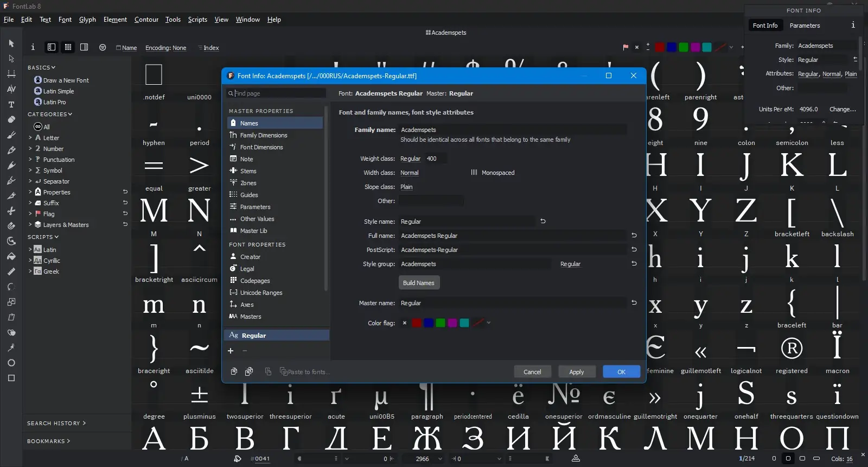Pick the teal color flag in font toolbar
This screenshot has height=467, width=868.
point(707,47)
